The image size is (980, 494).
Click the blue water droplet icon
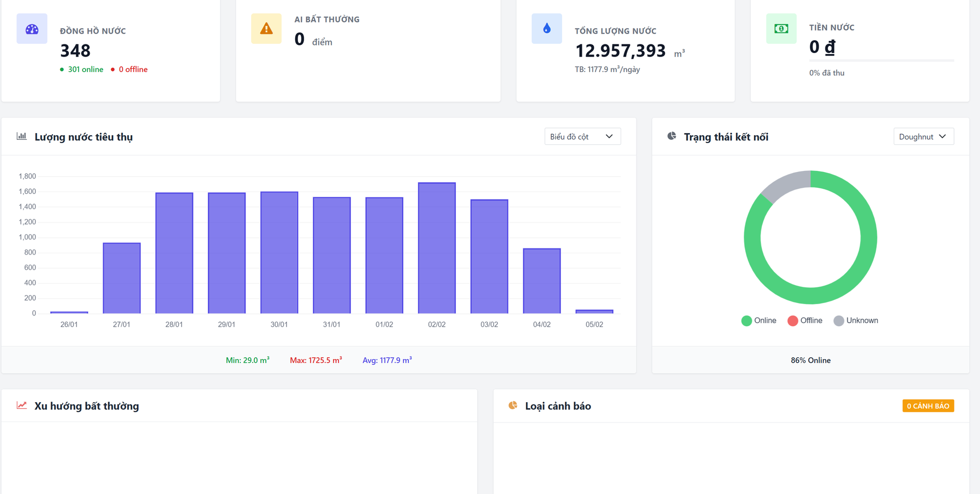(x=547, y=29)
